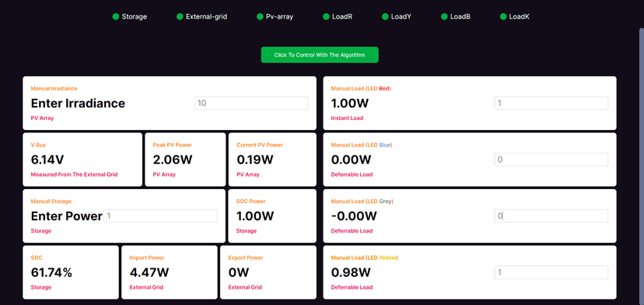644x305 pixels.
Task: Click the Pv-array green status dot
Action: point(260,17)
